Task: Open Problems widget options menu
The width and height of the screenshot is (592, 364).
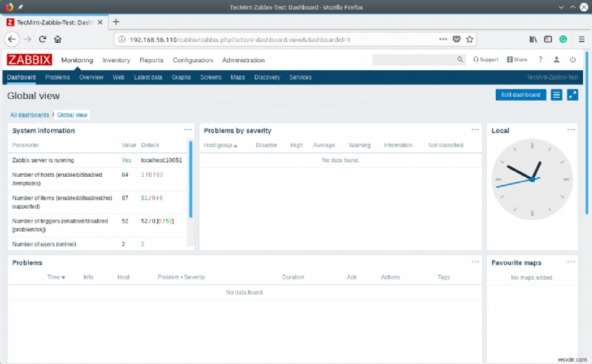Action: (475, 262)
